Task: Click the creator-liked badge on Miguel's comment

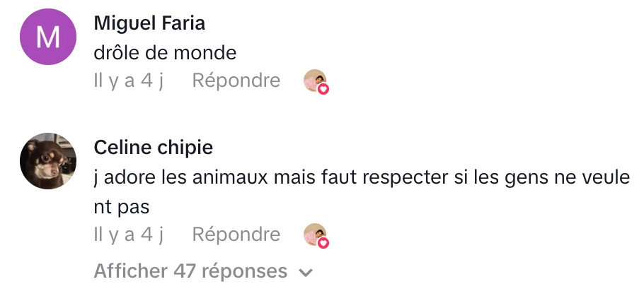Action: (x=316, y=82)
